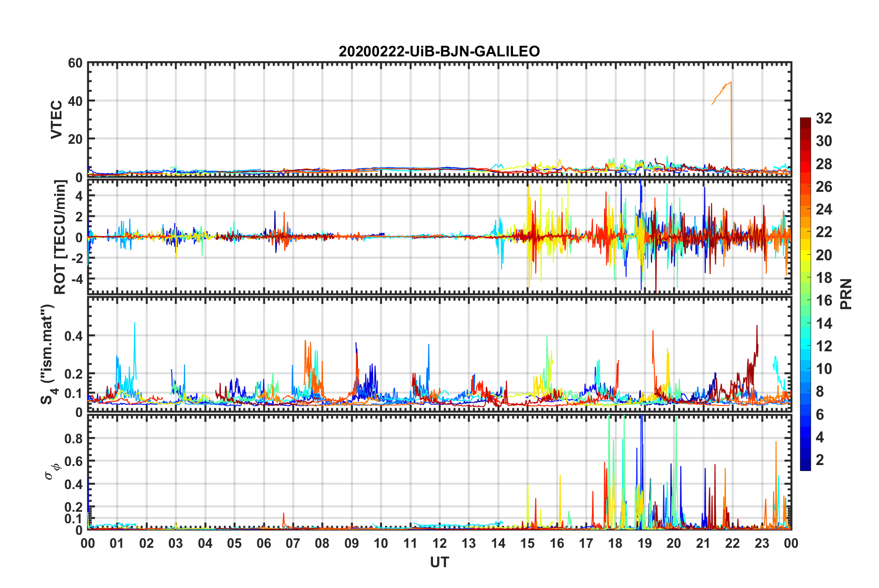The height and width of the screenshot is (588, 879).
Task: Click x-axis tick label 23
Action: pyautogui.click(x=762, y=543)
